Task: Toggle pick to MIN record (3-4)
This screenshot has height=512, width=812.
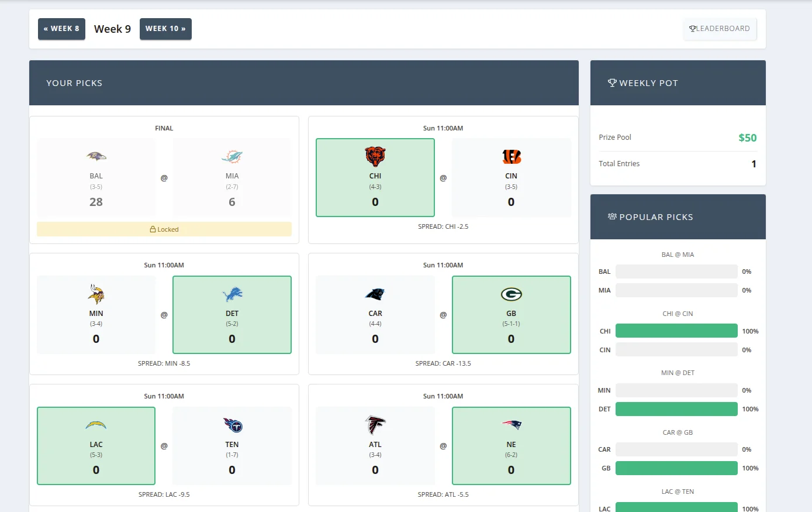Action: [x=96, y=324]
